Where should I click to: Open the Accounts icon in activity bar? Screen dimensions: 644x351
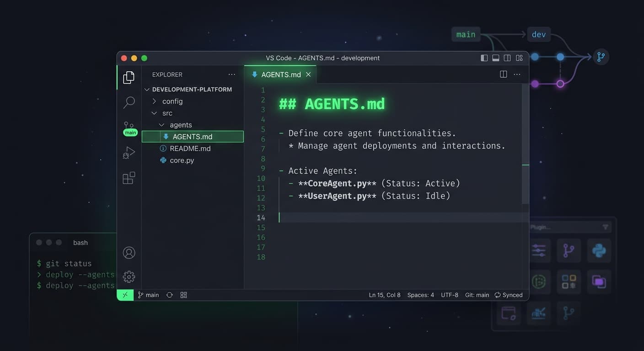pos(129,253)
